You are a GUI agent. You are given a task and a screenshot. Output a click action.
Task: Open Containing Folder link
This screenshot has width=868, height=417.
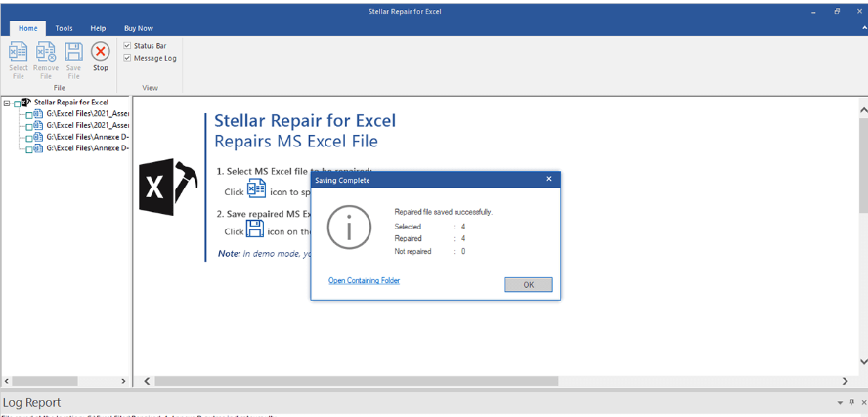pyautogui.click(x=364, y=281)
